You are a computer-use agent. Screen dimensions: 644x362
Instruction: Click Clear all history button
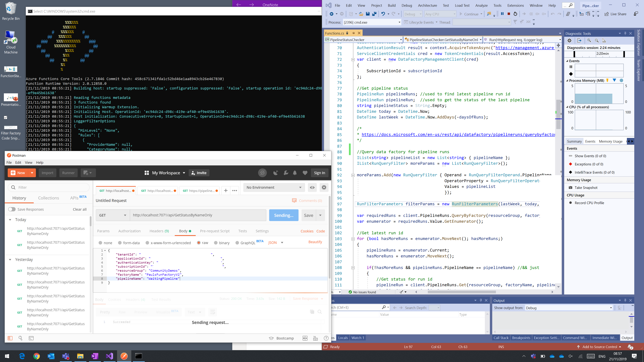tap(79, 209)
